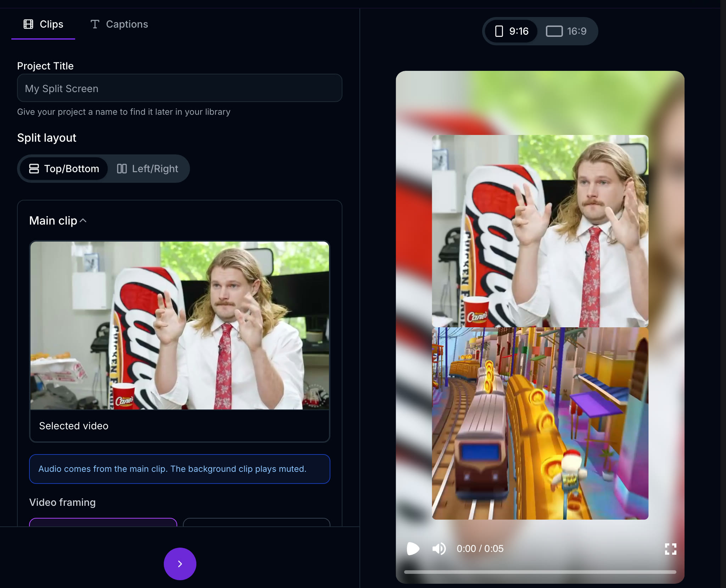Click the top clip in preview

pyautogui.click(x=540, y=231)
